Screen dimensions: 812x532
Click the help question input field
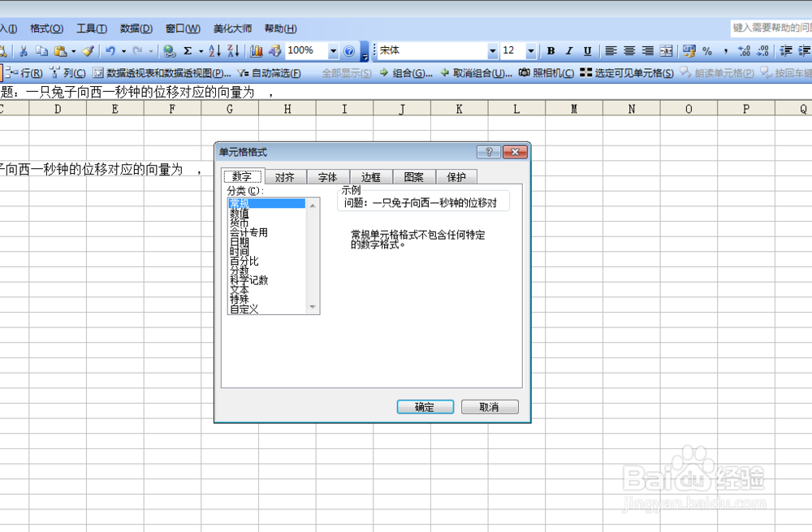pyautogui.click(x=771, y=28)
